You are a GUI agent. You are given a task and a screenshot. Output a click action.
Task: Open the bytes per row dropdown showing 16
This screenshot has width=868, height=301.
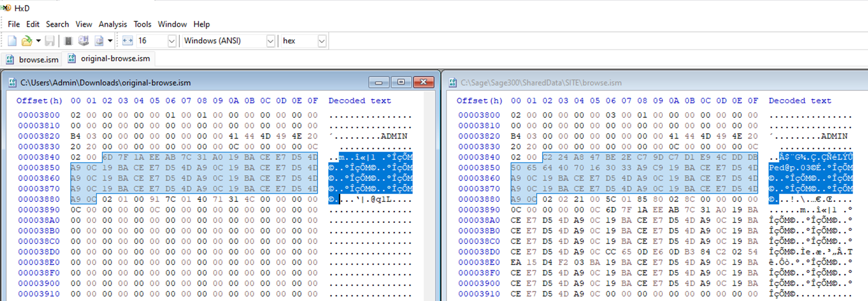click(x=171, y=41)
